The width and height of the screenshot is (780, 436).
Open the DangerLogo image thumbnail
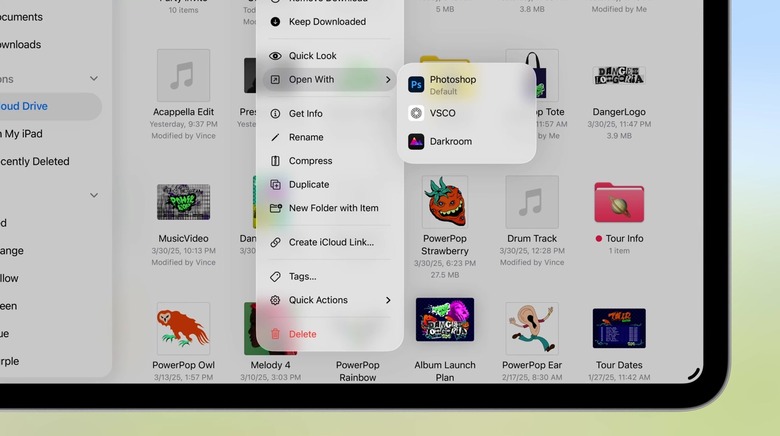(619, 75)
